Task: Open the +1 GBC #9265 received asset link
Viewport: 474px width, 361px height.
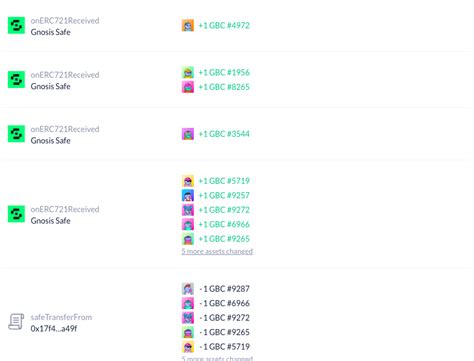Action: coord(224,239)
